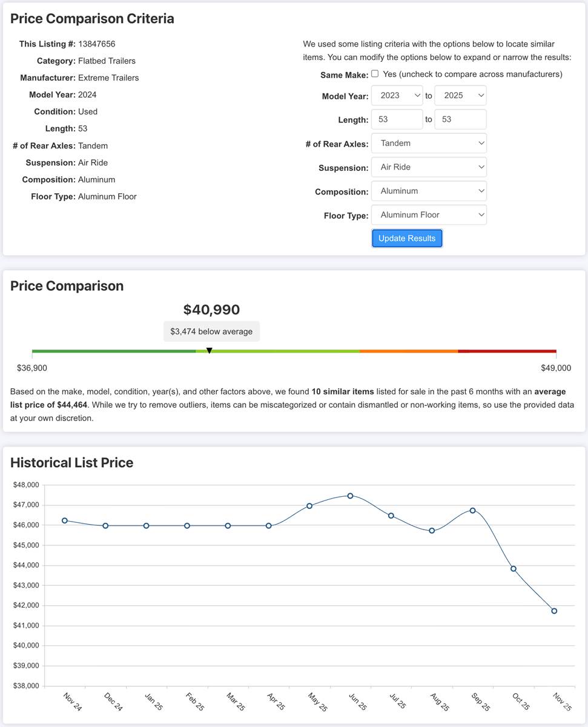Click the Jun 25 peak data point
Screen dimensions: 588x727
coord(350,496)
